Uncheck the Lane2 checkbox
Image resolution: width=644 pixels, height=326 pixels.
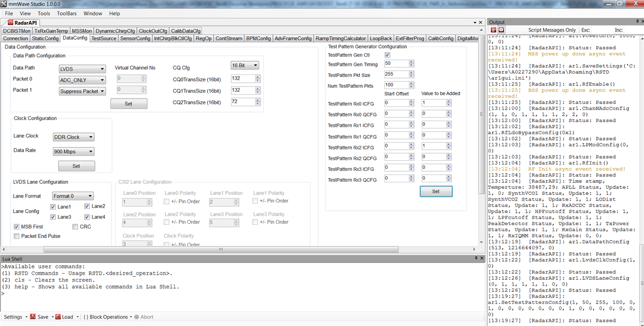click(x=87, y=207)
